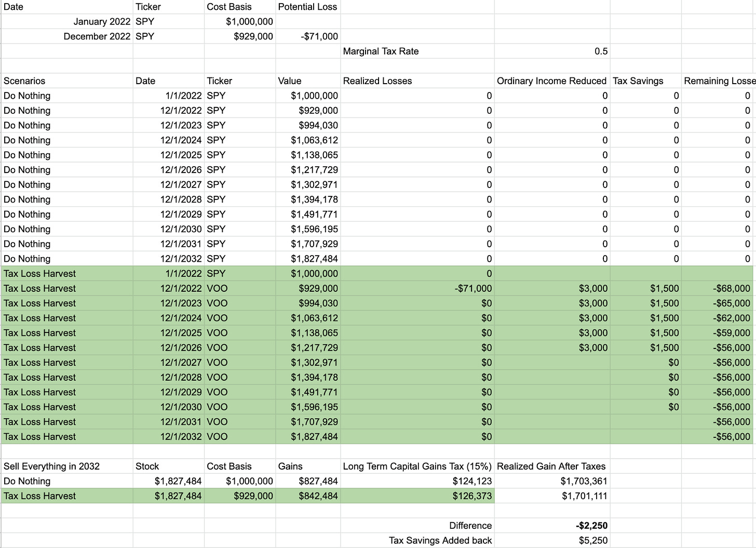Select the Do Nothing 12/1/2032 date cell
Viewport: 756px width, 548px height.
click(169, 259)
